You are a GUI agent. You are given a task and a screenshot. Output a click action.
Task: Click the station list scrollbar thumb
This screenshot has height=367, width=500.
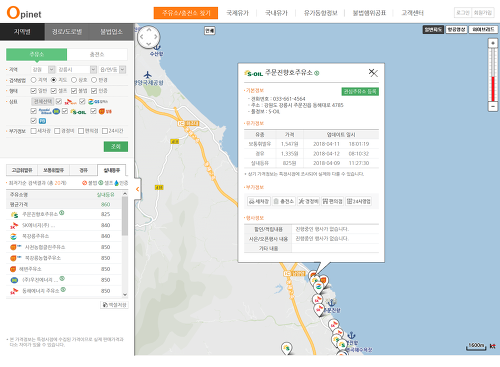pyautogui.click(x=125, y=216)
